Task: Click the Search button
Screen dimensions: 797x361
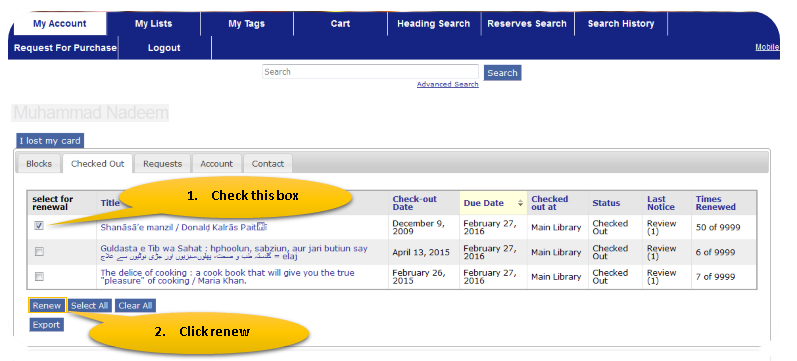Action: pos(502,73)
